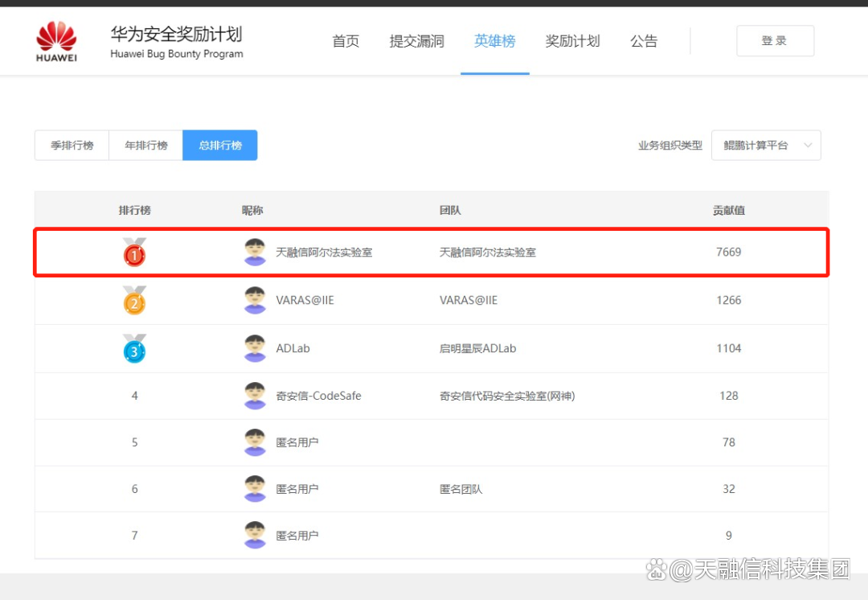
Task: Click avatar of 奇安信-CodeSafe user
Action: [255, 396]
